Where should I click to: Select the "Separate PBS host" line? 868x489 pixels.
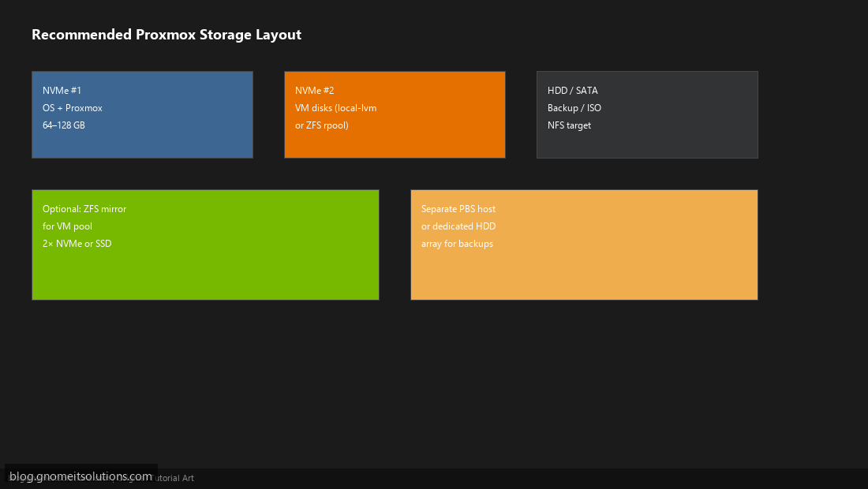tap(458, 209)
